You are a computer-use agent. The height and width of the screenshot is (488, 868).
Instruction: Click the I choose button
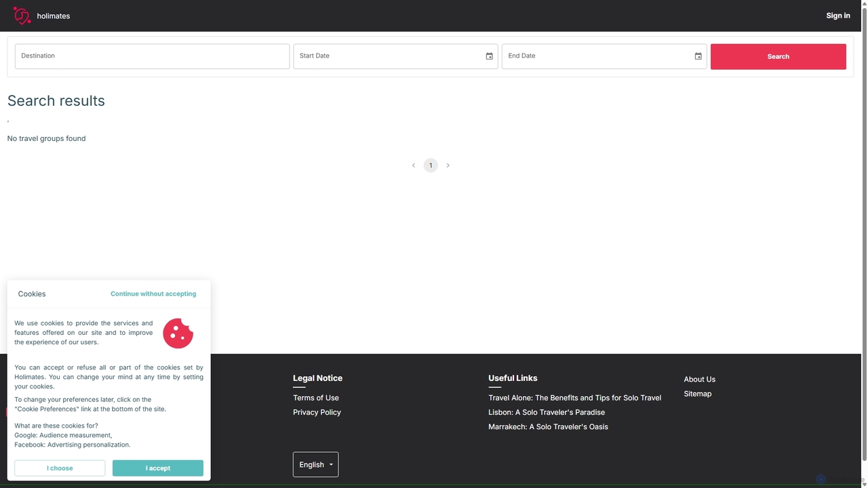click(x=60, y=468)
